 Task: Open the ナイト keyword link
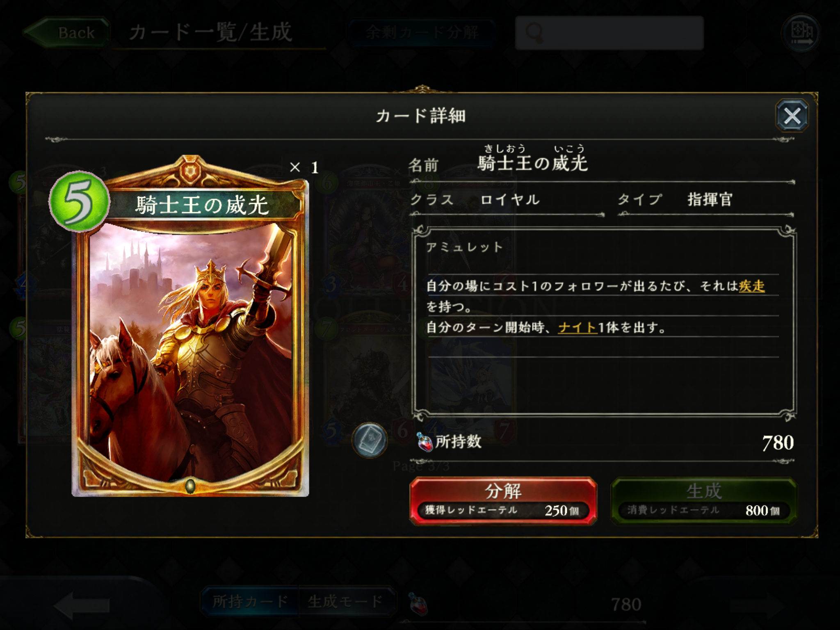[x=577, y=328]
